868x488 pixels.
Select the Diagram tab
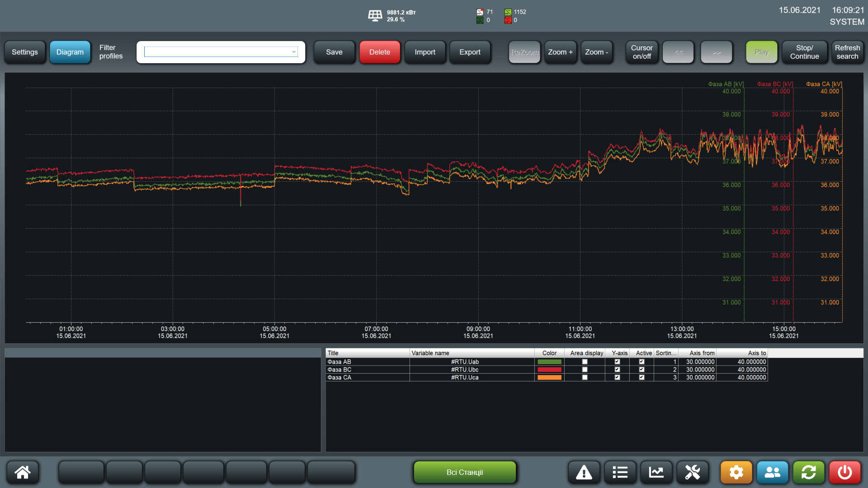click(x=70, y=52)
